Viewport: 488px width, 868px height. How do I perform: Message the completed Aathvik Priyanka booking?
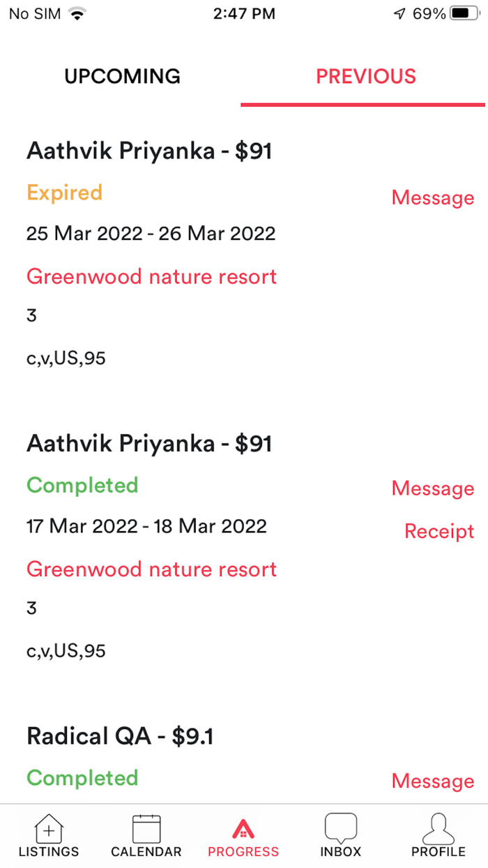(432, 488)
